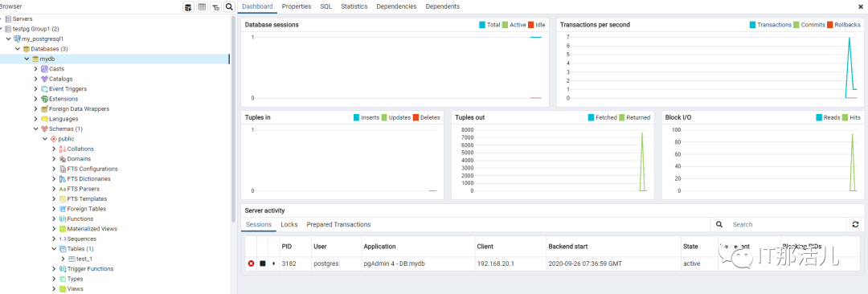Click the mydb database icon

[35, 59]
